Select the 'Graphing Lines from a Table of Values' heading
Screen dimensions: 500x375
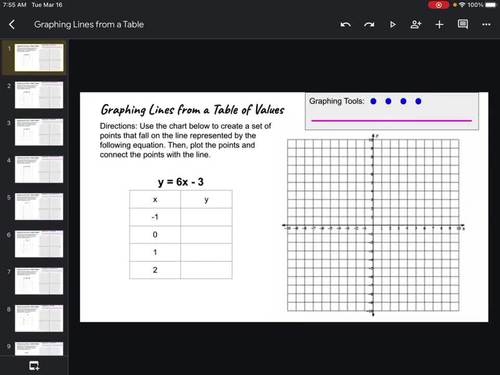(x=193, y=110)
